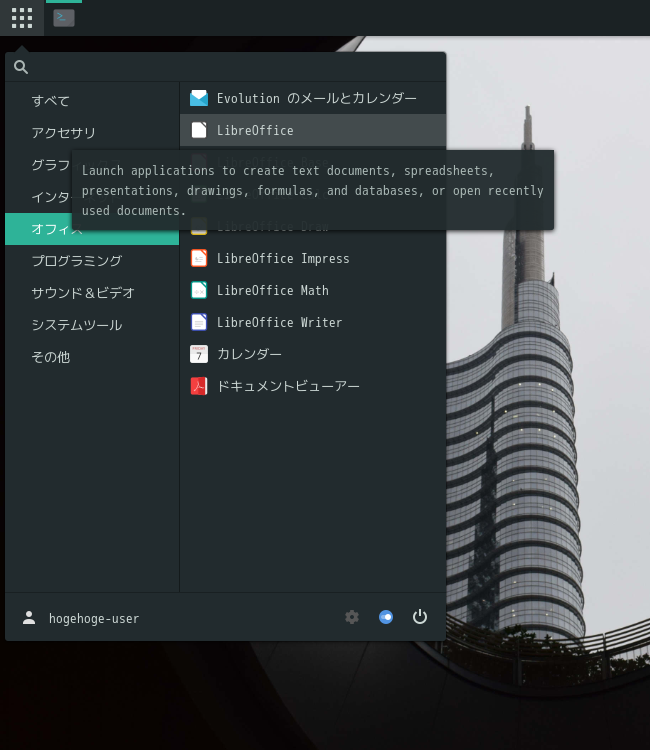
Task: Select the すべて category
Action: 92,101
